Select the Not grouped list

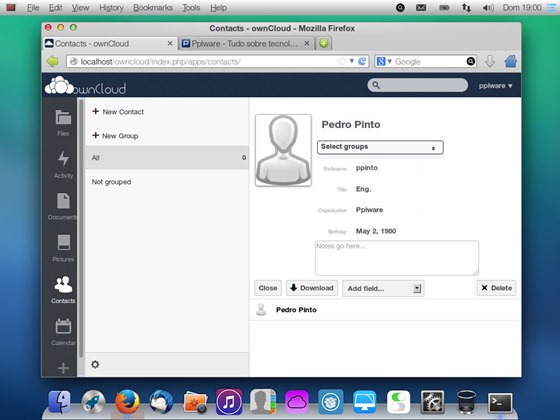[167, 182]
